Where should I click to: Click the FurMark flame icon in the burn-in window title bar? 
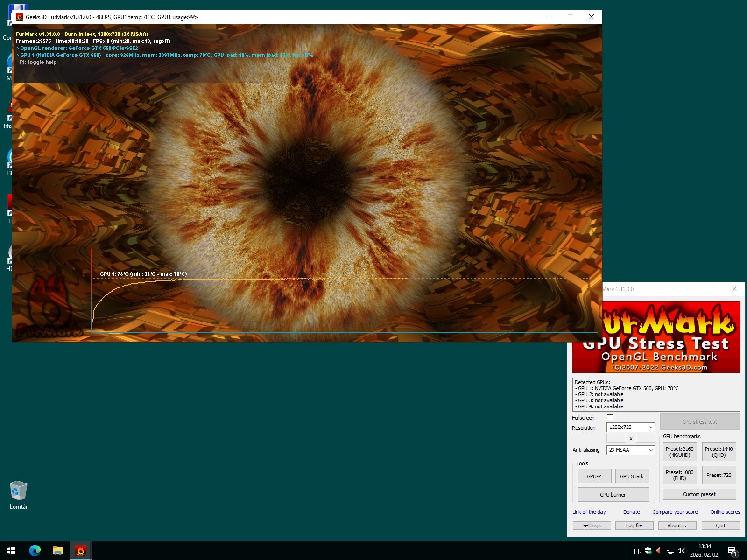pos(20,17)
